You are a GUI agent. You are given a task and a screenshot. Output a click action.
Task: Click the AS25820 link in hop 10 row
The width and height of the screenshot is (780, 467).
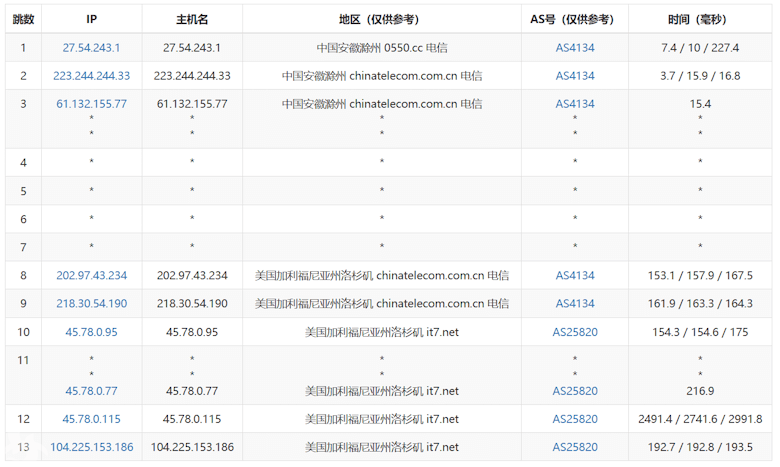(575, 331)
